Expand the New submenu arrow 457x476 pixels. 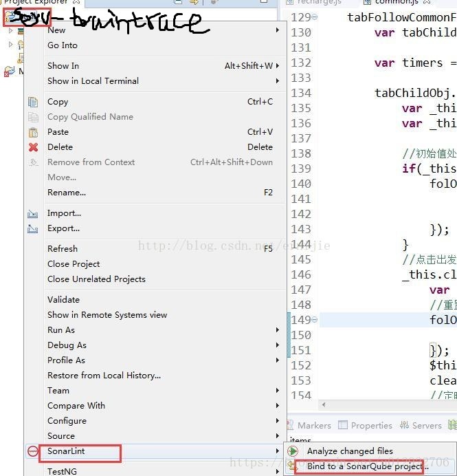(x=277, y=30)
